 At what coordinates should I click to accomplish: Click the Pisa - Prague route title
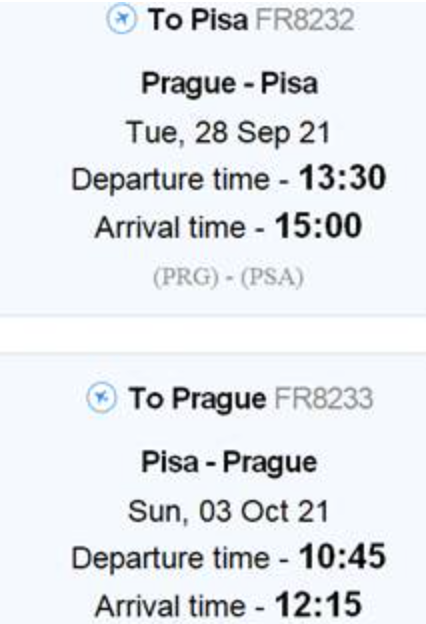click(229, 463)
